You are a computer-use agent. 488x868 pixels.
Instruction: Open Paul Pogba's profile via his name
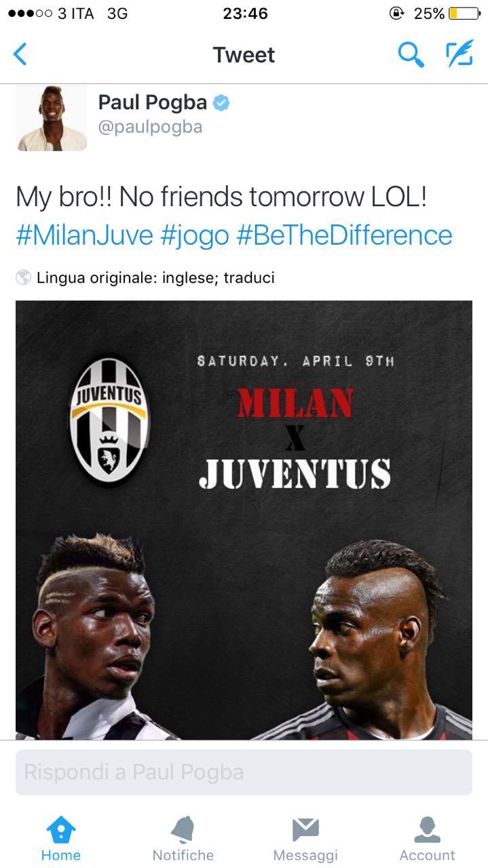click(153, 102)
